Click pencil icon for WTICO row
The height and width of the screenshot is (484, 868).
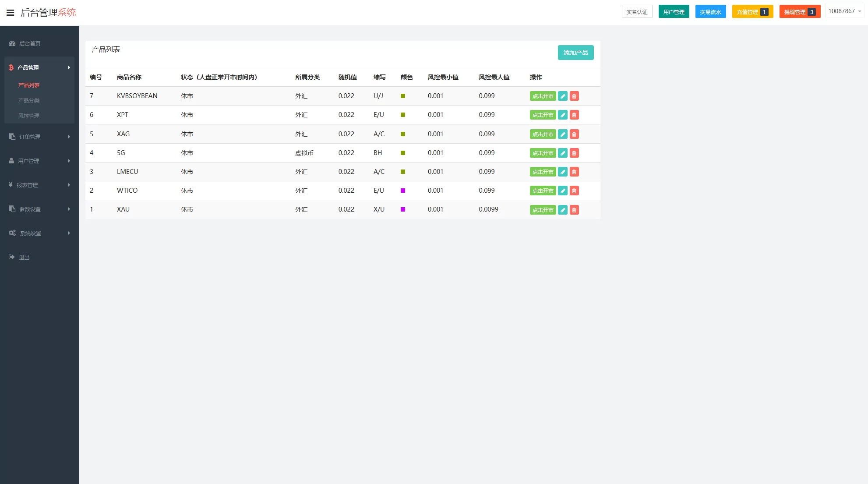coord(563,191)
